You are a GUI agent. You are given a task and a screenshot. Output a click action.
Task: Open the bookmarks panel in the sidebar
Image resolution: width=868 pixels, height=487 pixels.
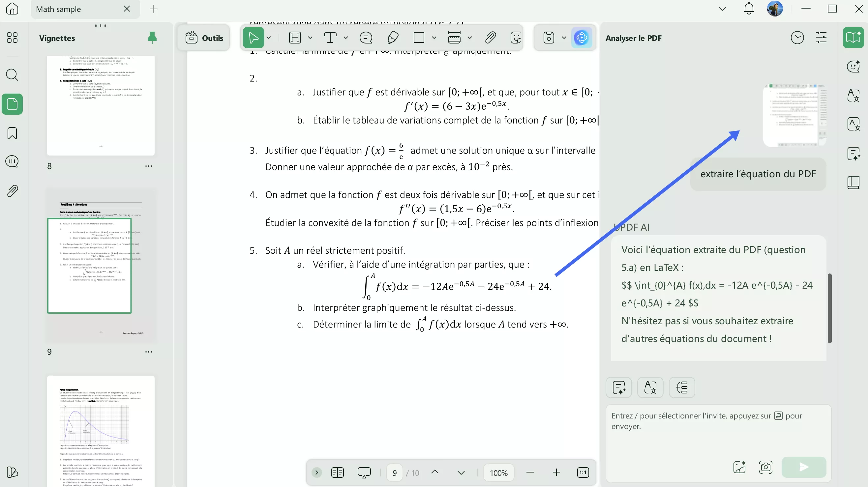click(x=12, y=133)
